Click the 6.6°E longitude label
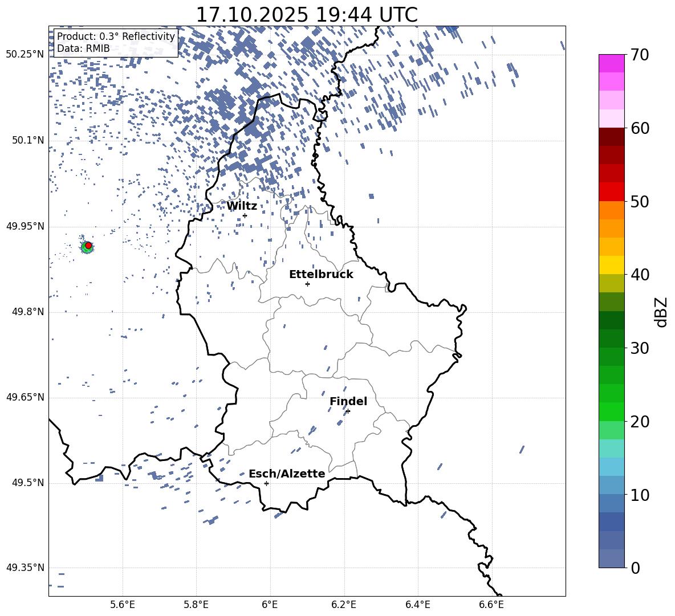Screen dimensions: 675x616 [x=491, y=605]
